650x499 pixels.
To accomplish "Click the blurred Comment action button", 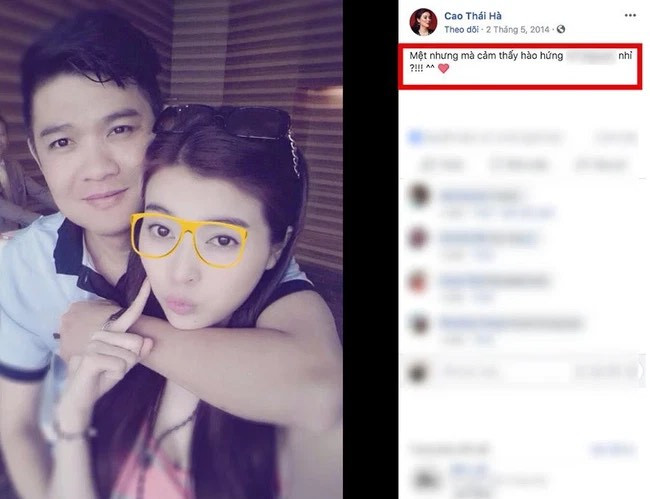I will click(x=518, y=165).
